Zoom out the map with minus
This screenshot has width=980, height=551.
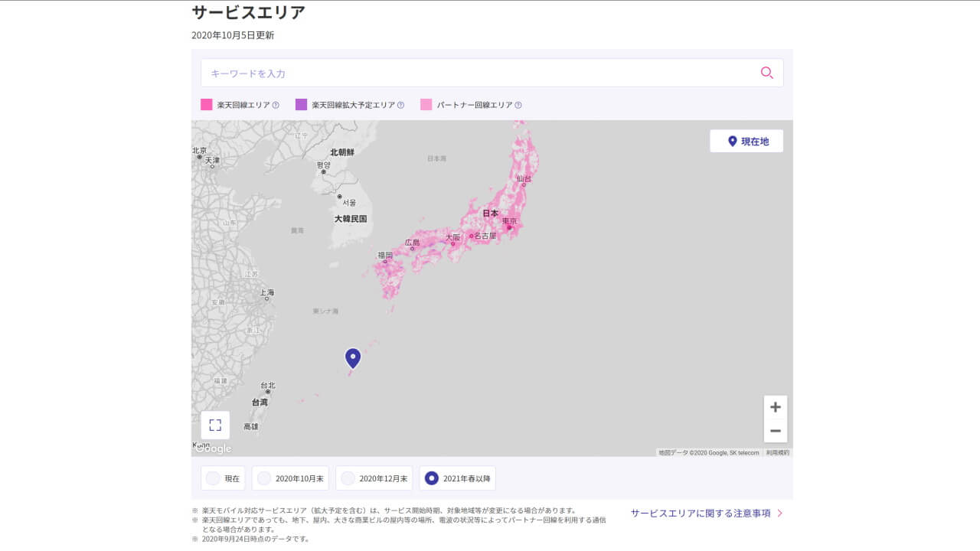tap(775, 431)
